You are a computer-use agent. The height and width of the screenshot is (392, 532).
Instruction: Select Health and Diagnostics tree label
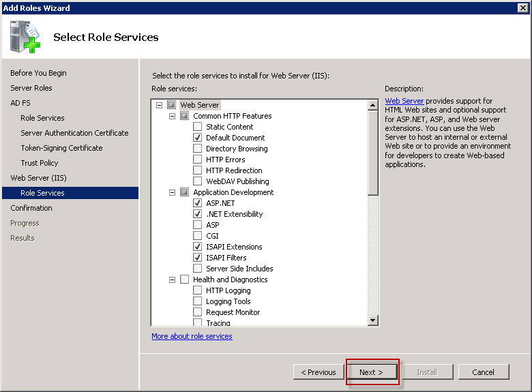click(x=231, y=280)
